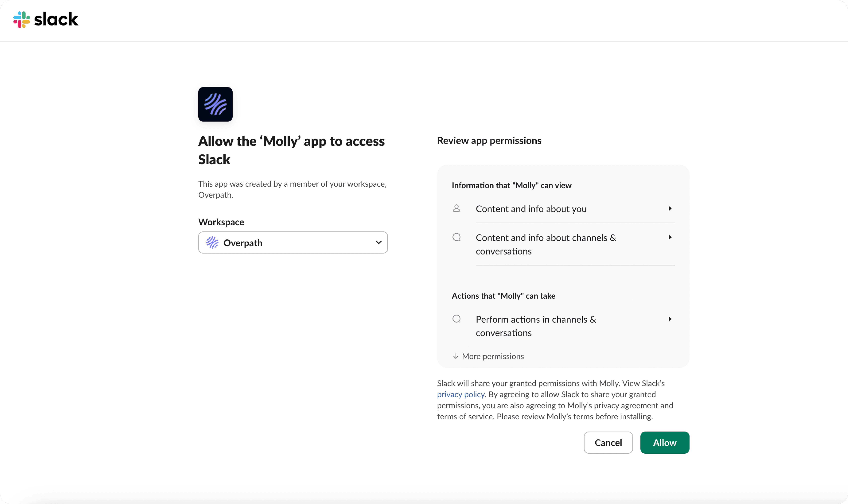
Task: Click Perform actions in channels & conversations text
Action: (x=535, y=326)
